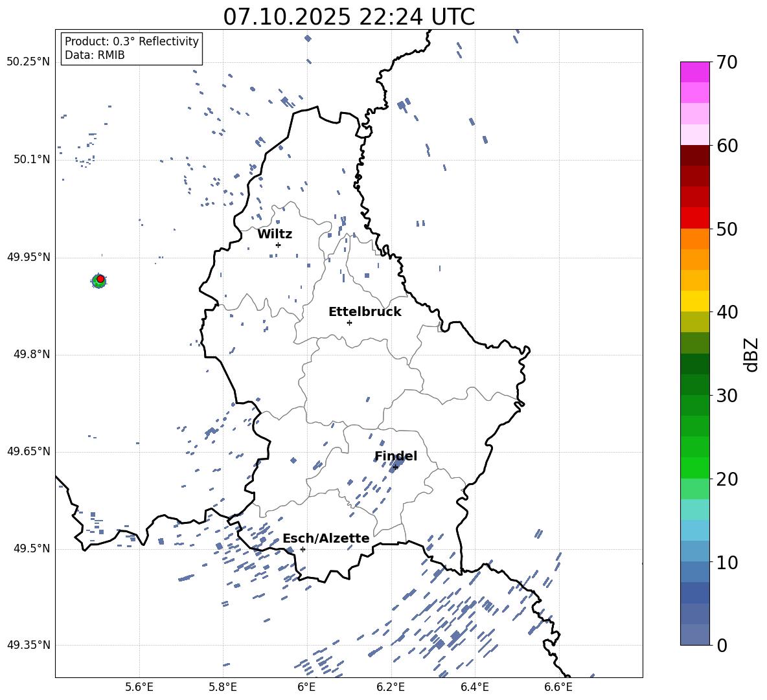The height and width of the screenshot is (700, 767).
Task: Click the Ettelbruck city label
Action: point(365,312)
